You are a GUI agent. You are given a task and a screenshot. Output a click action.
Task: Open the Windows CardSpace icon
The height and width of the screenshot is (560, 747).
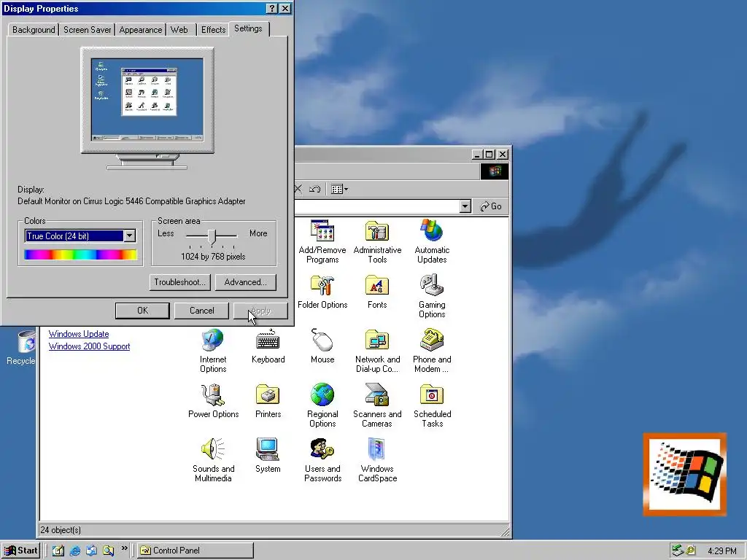[x=377, y=461]
